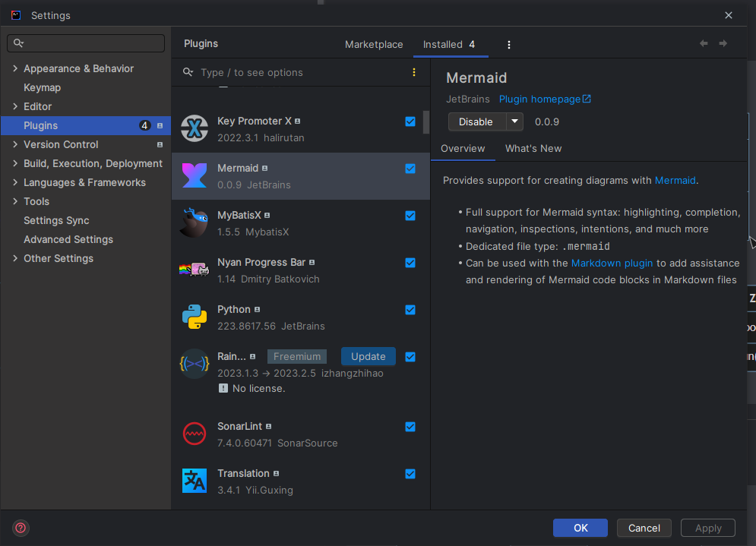The height and width of the screenshot is (546, 756).
Task: Uncheck the Mermaid plugin checkbox
Action: (x=410, y=169)
